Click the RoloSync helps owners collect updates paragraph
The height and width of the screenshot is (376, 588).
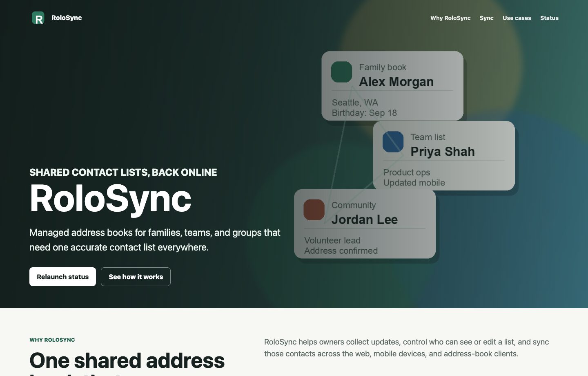tap(407, 348)
